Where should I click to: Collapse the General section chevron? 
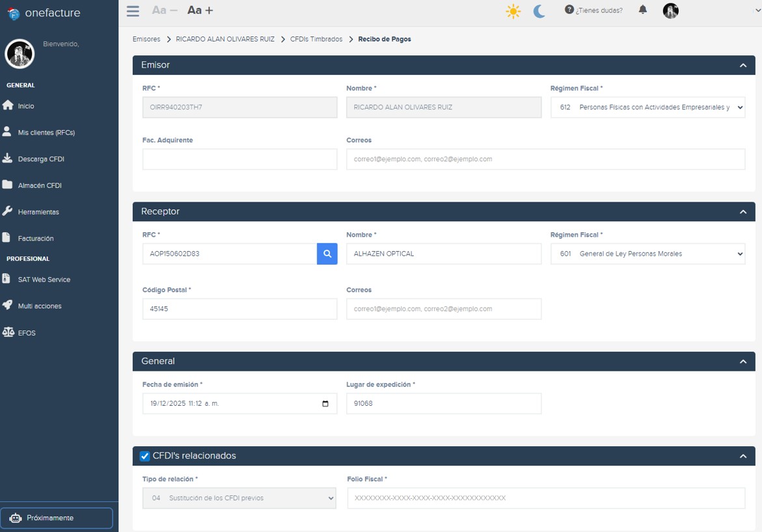click(x=743, y=362)
